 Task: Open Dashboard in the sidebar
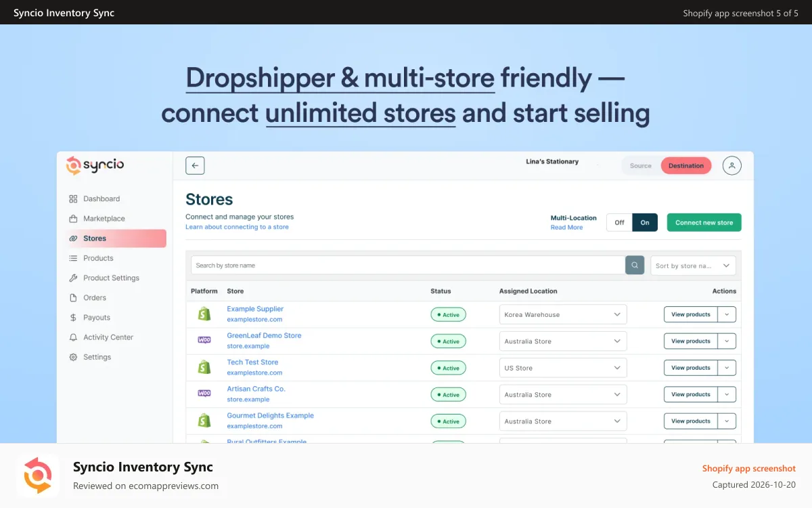pyautogui.click(x=101, y=199)
